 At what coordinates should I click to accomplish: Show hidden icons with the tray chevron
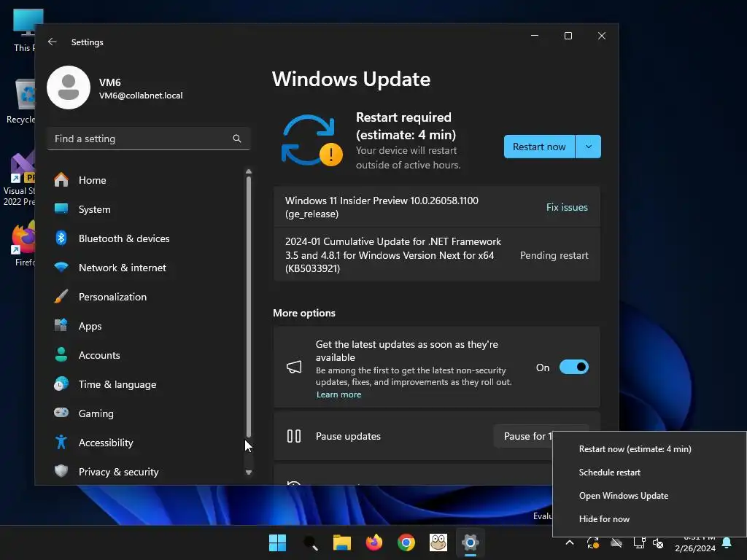click(x=569, y=542)
